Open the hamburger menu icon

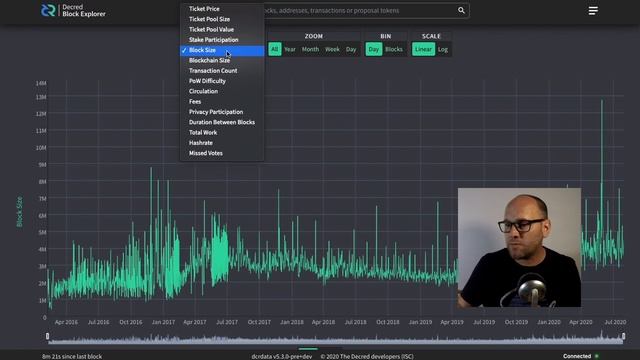(593, 11)
